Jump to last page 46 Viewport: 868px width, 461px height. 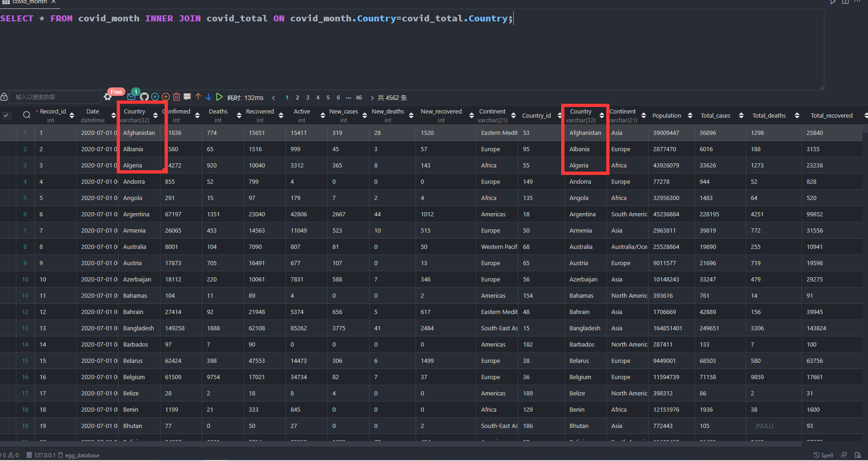pos(359,98)
